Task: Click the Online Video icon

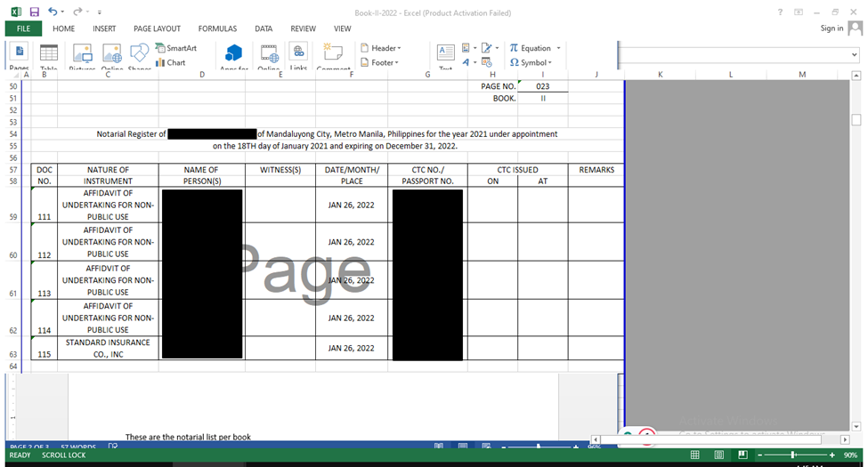Action: click(269, 55)
